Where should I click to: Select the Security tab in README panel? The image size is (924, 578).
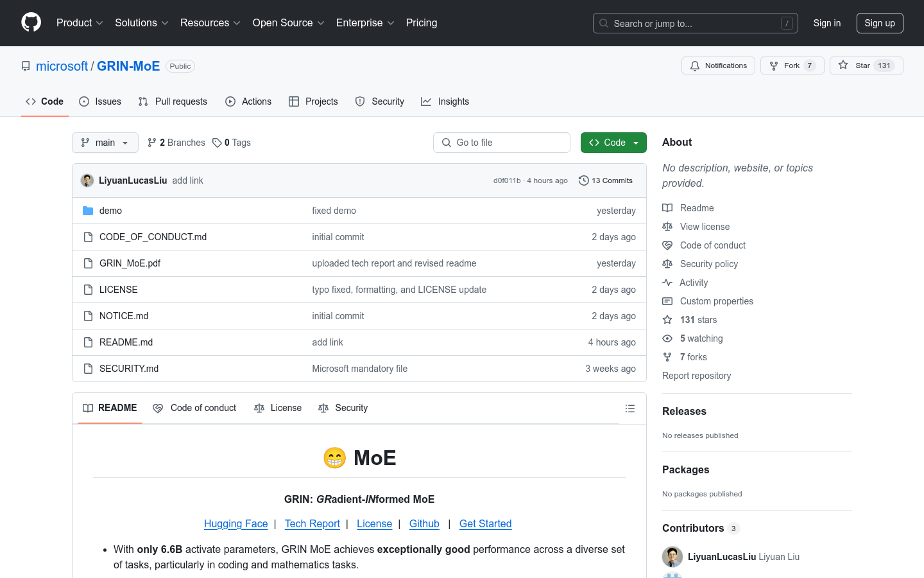pyautogui.click(x=343, y=408)
